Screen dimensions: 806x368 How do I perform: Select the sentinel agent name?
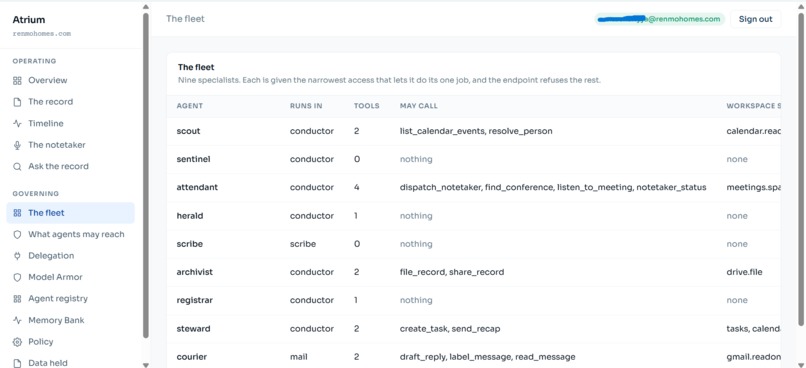pos(193,159)
